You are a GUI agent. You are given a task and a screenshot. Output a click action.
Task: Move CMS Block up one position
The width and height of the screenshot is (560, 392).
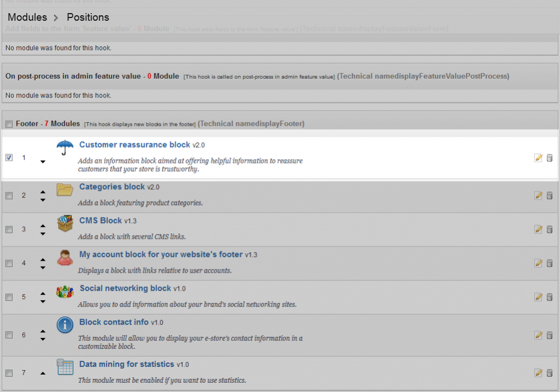43,226
